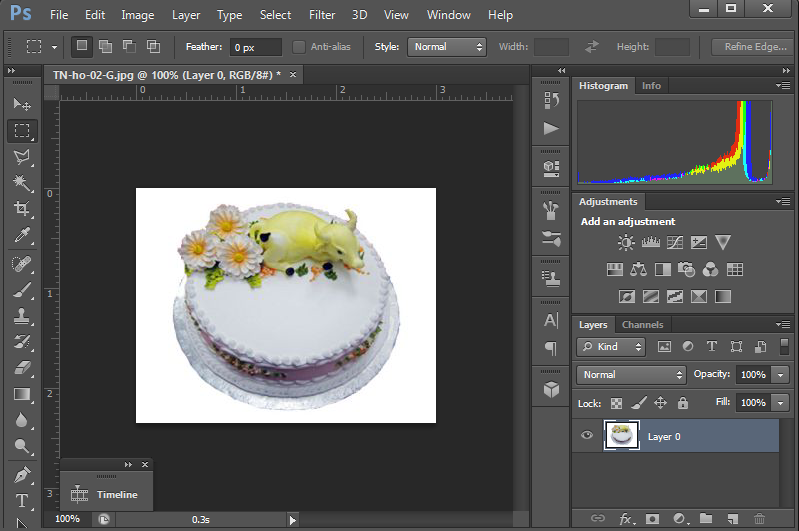Viewport: 799px width, 531px height.
Task: Select the Move tool
Action: [x=22, y=104]
